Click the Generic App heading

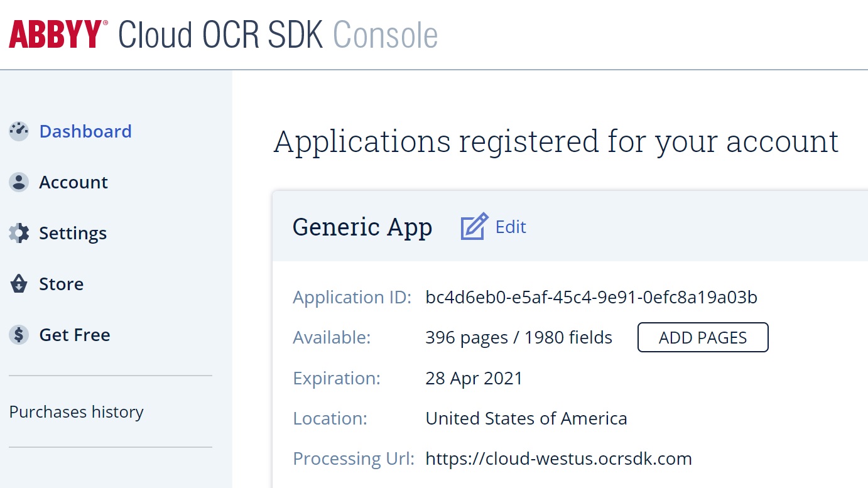pos(362,227)
